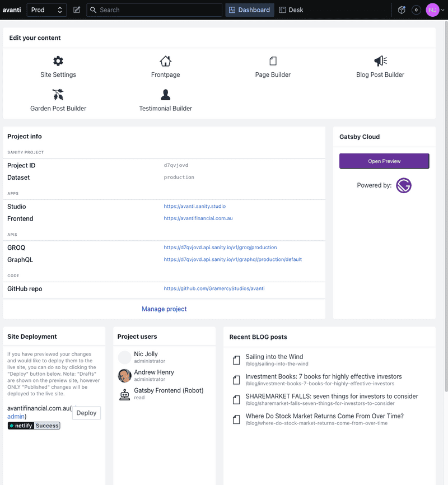Viewport: 448px width, 485px height.
Task: Click the Deploy button
Action: coord(86,413)
